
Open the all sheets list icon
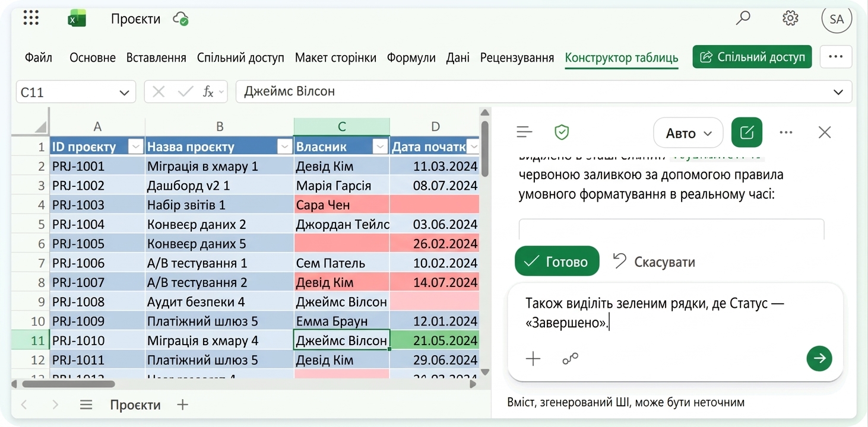click(x=86, y=405)
